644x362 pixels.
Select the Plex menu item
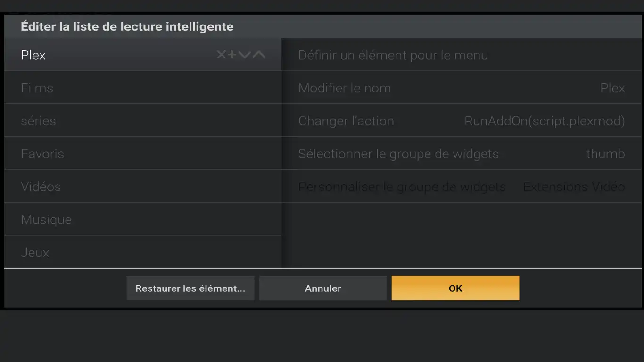[94, 55]
